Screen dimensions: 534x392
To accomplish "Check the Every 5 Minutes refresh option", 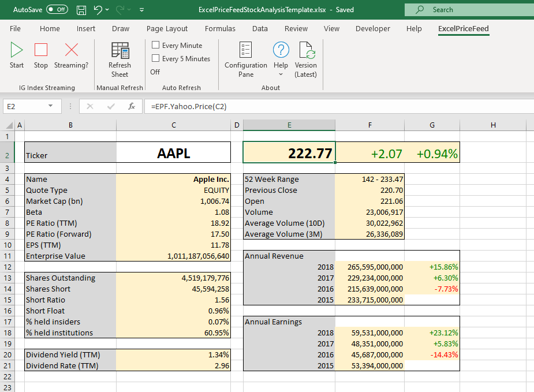I will tap(156, 58).
